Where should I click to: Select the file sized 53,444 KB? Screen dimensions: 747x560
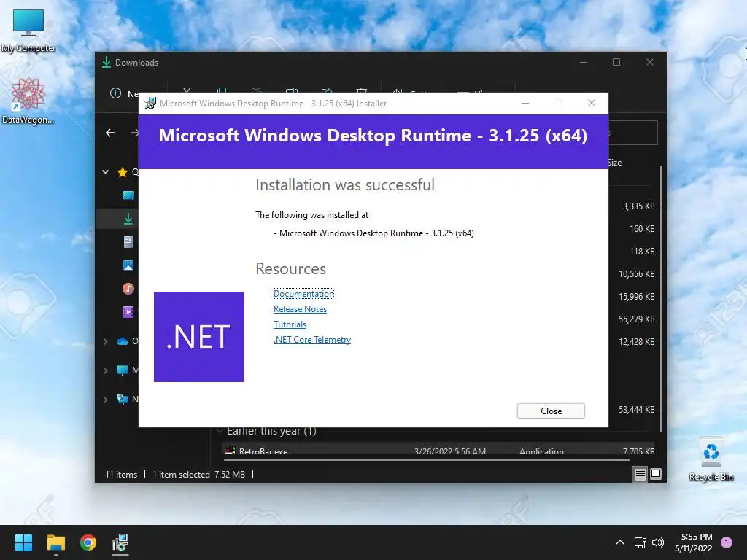(636, 410)
